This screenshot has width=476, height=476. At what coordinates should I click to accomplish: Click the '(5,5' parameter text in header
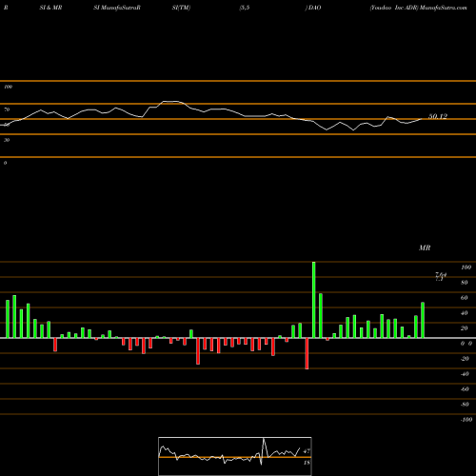pyautogui.click(x=245, y=8)
